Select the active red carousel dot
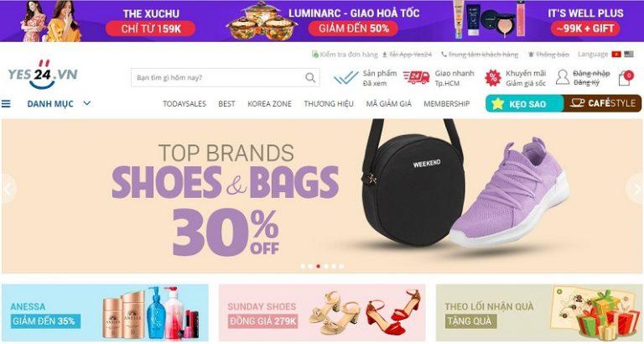644x344 pixels. click(319, 266)
